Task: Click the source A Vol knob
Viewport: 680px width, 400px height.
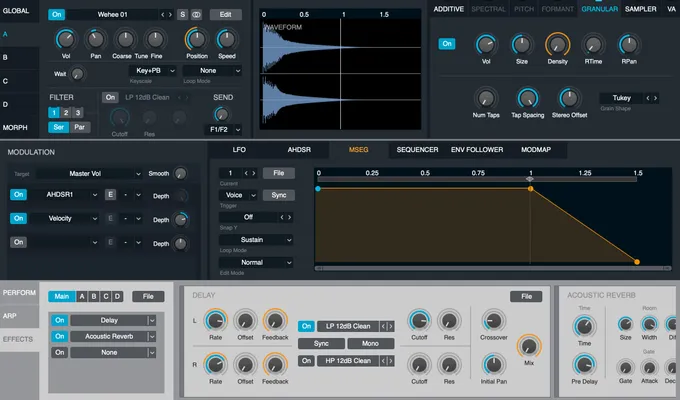Action: [66, 40]
